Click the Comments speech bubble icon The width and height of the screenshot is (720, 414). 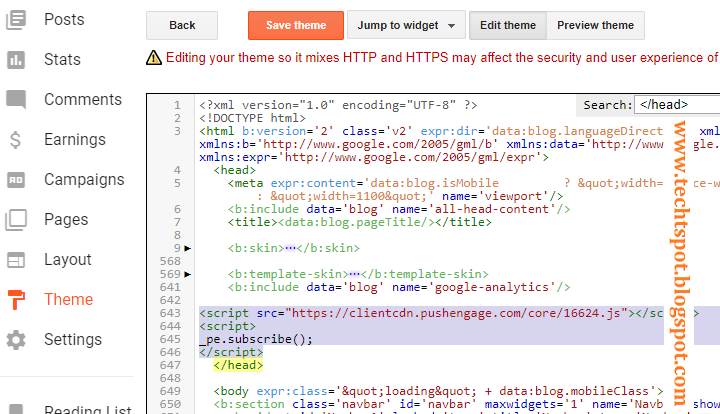(x=16, y=100)
